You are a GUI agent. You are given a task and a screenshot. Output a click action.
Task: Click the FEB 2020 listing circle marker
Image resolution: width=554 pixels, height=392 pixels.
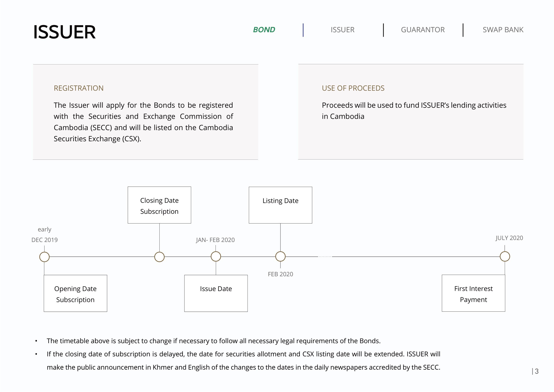(x=280, y=256)
